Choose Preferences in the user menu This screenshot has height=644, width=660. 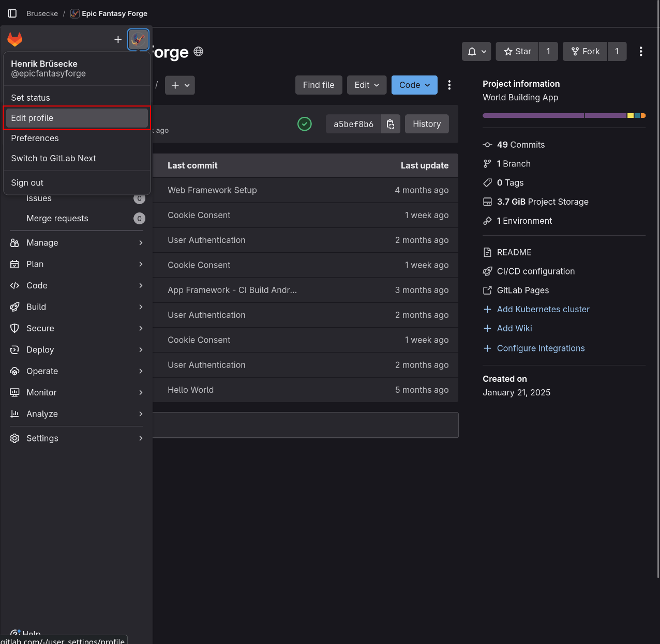(x=35, y=138)
